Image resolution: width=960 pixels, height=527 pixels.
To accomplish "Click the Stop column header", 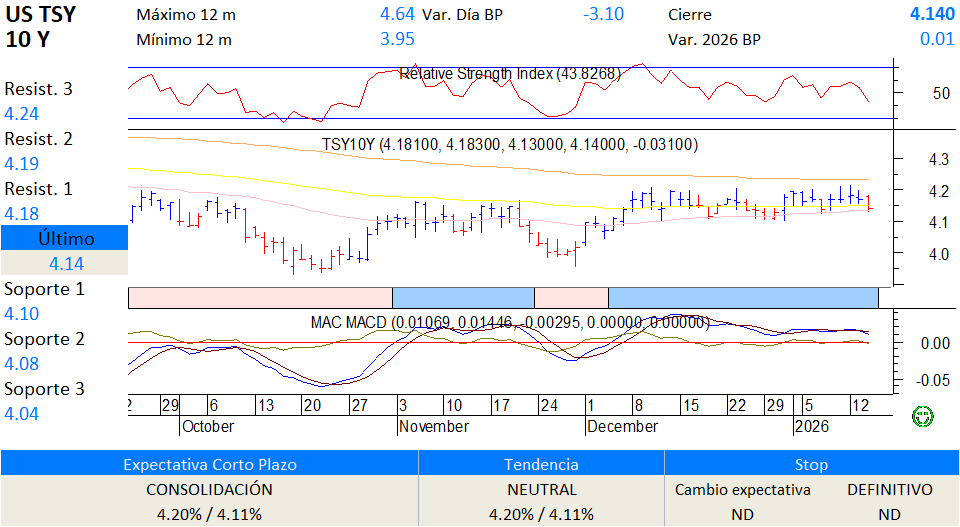I will (811, 464).
